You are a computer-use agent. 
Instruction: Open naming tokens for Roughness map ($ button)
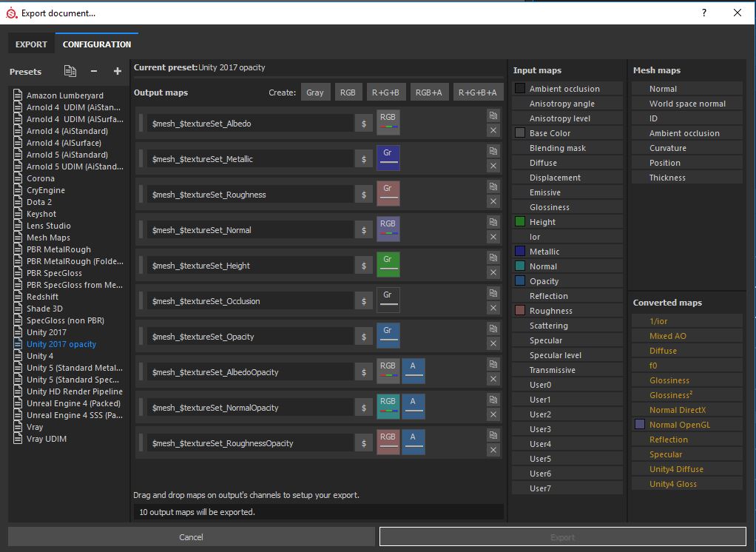(364, 195)
